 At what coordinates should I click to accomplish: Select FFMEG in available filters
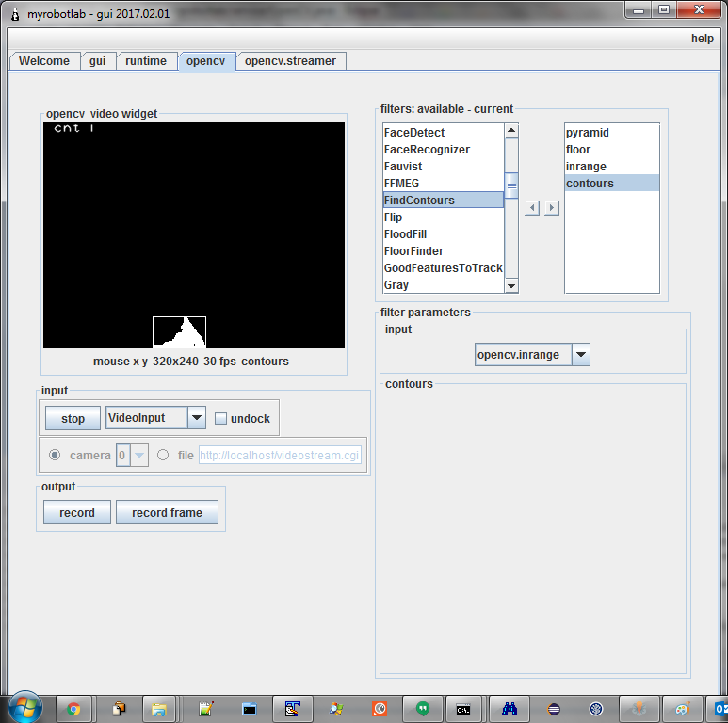pos(444,184)
